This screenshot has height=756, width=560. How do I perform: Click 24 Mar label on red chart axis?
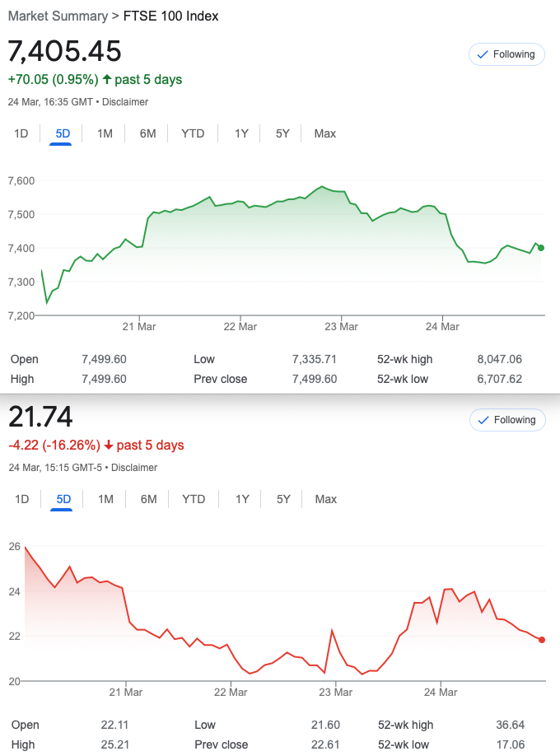coord(441,692)
